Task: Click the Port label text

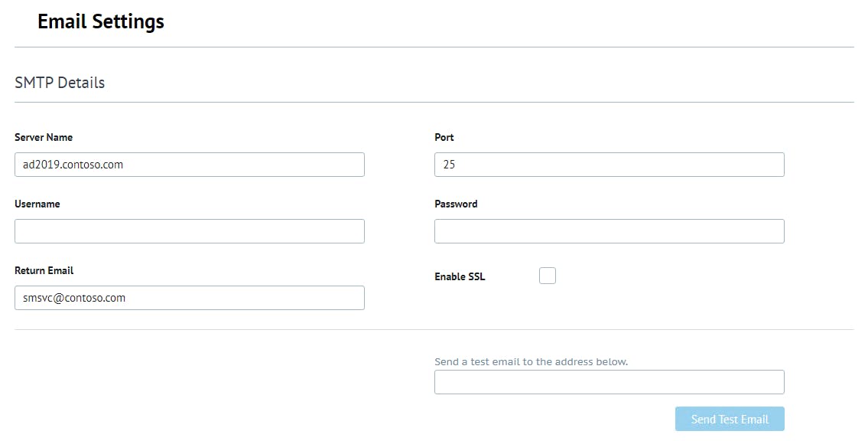Action: pos(444,138)
